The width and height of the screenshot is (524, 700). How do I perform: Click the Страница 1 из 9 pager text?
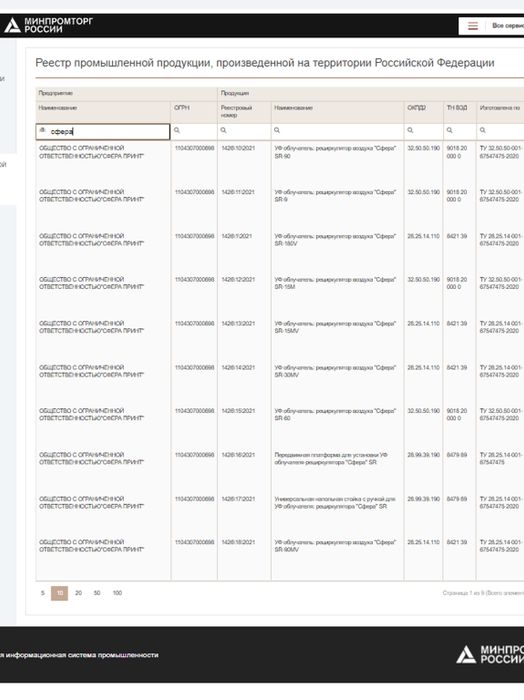(x=483, y=593)
